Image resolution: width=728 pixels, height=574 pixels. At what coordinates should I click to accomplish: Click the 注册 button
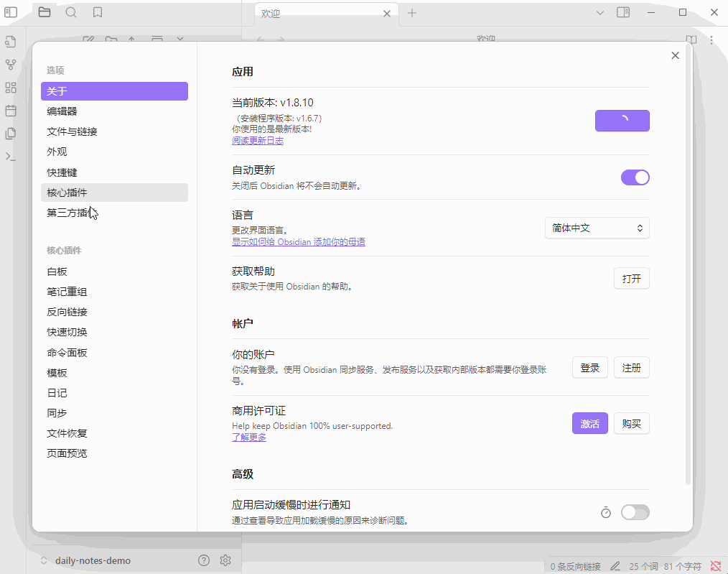(631, 368)
